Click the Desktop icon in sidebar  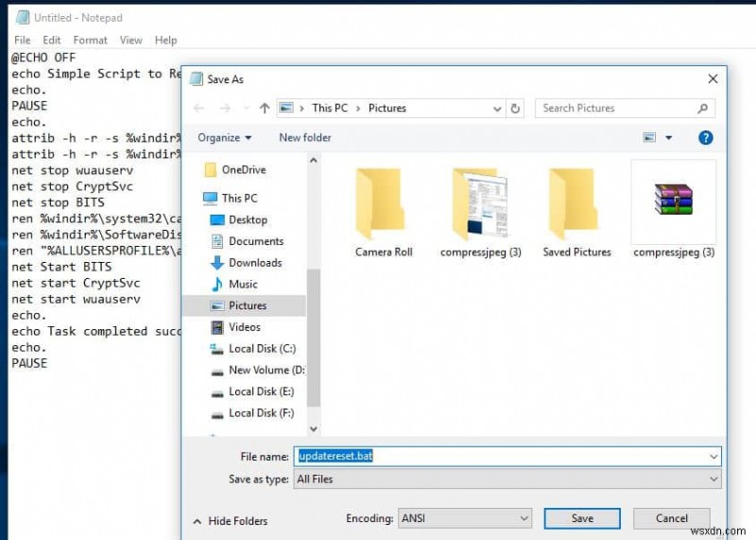pos(217,220)
